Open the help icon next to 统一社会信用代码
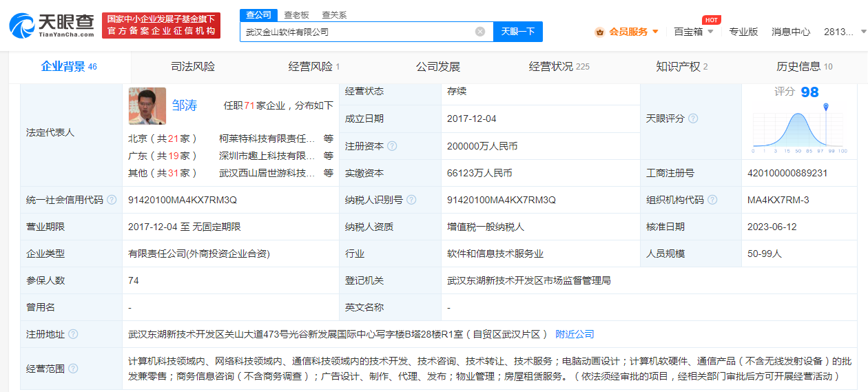868x392 pixels. [112, 200]
